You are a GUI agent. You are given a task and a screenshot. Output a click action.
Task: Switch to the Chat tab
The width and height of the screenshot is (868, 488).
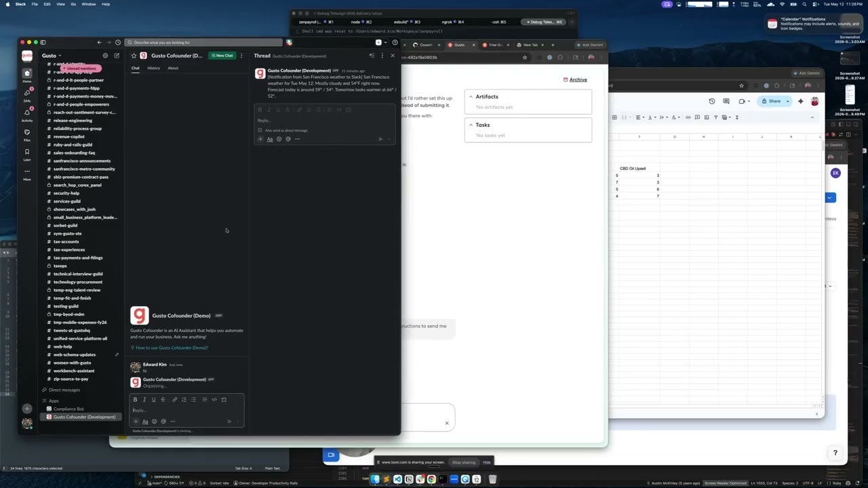tap(136, 68)
